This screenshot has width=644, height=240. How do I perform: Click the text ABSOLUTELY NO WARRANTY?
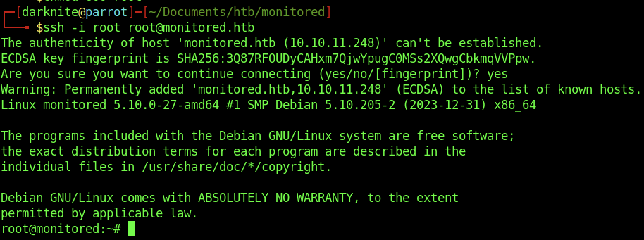[275, 198]
